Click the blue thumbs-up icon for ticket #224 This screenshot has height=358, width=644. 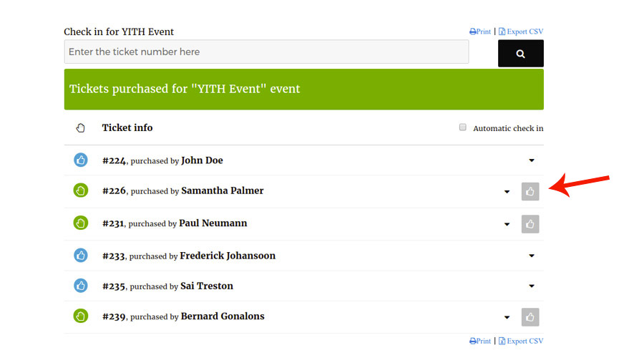click(x=81, y=160)
